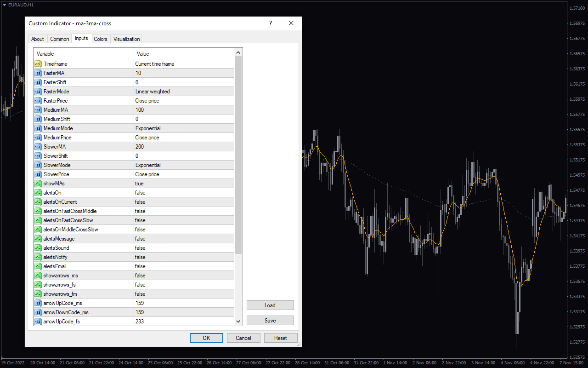Select the alertsMessage value 'false'

(140, 239)
